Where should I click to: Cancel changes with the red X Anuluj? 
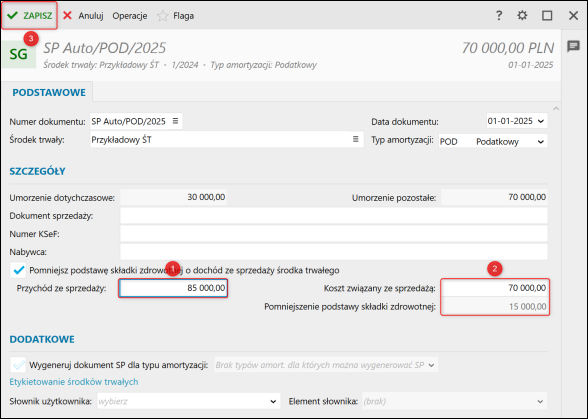point(83,16)
